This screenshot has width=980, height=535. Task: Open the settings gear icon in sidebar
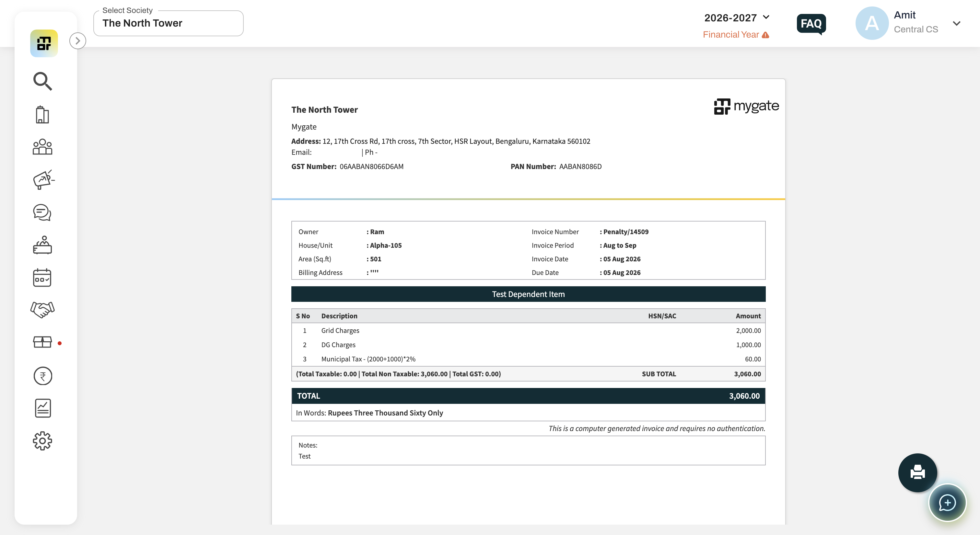42,441
